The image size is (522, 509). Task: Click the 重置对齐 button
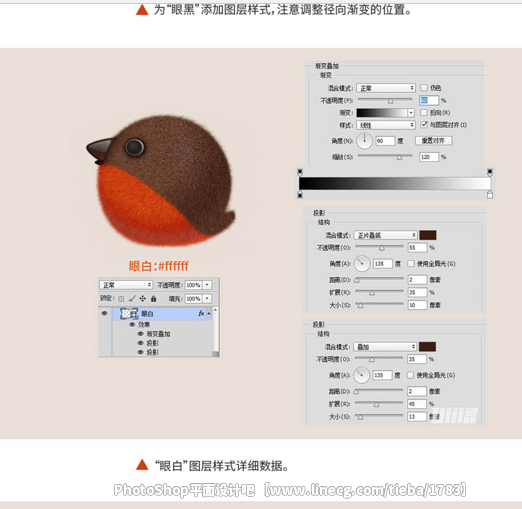[433, 141]
